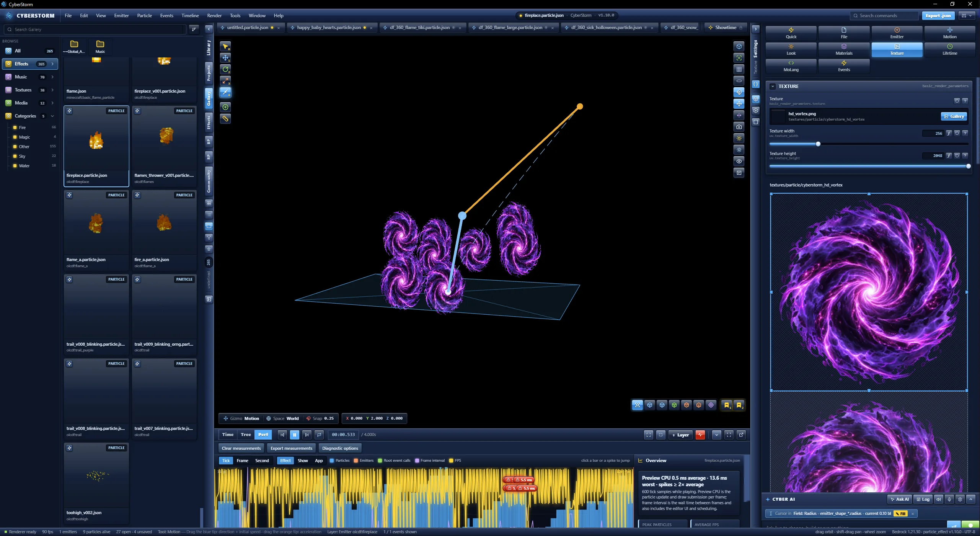Toggle Frame interval series
Image resolution: width=980 pixels, height=536 pixels.
tap(430, 461)
